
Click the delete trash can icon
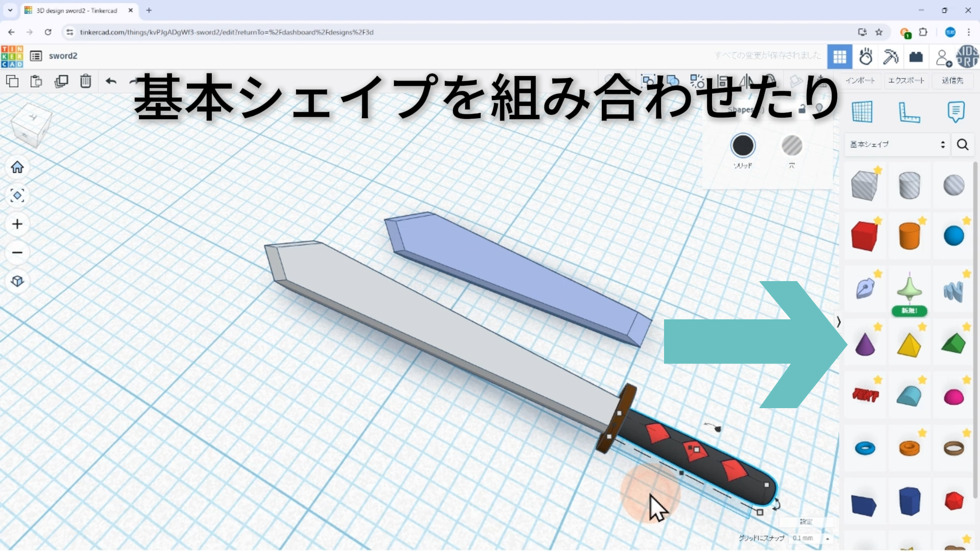(x=86, y=81)
